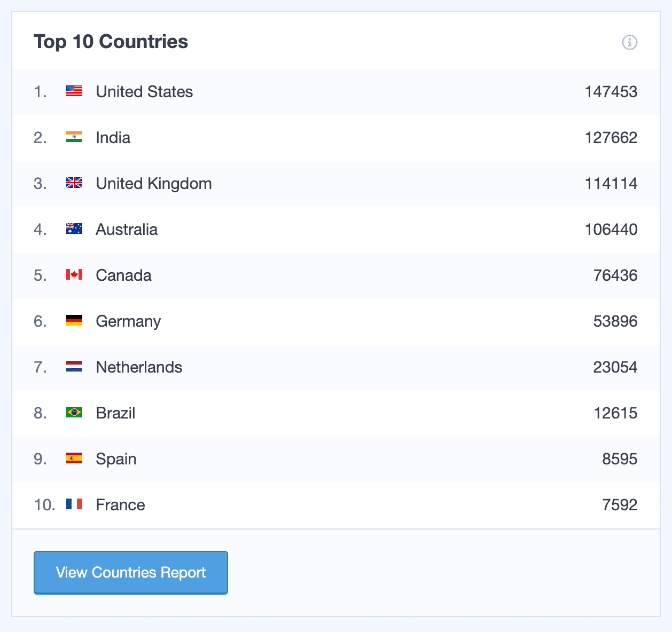Click the United States flag icon
The image size is (672, 632).
point(74,91)
